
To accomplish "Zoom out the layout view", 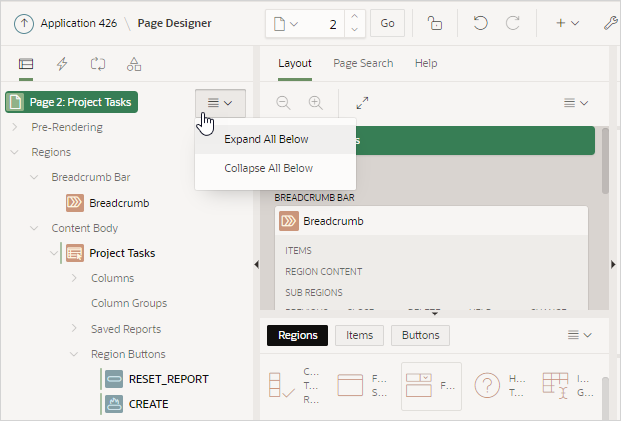I will pos(283,103).
